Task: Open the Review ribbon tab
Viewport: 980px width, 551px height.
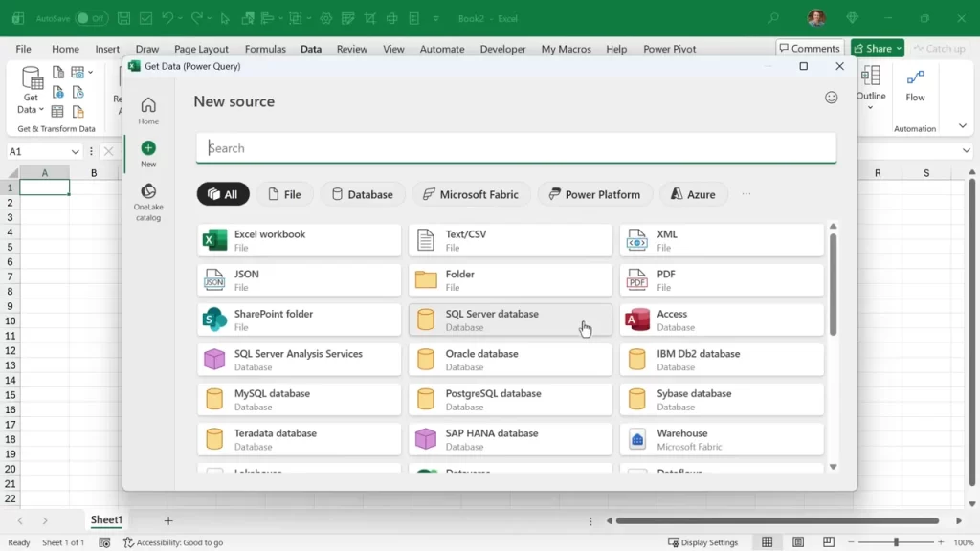Action: click(x=351, y=48)
